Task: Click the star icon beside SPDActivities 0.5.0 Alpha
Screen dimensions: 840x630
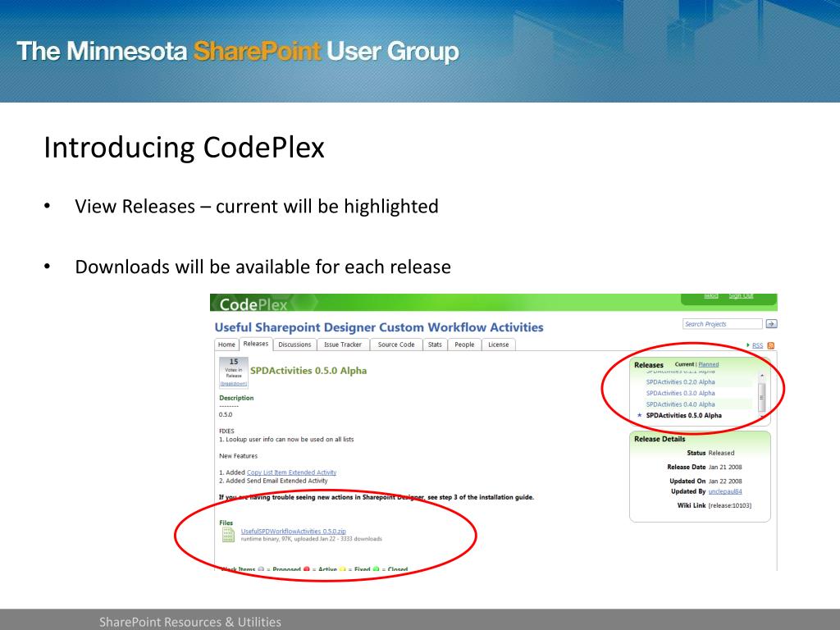Action: pyautogui.click(x=639, y=415)
